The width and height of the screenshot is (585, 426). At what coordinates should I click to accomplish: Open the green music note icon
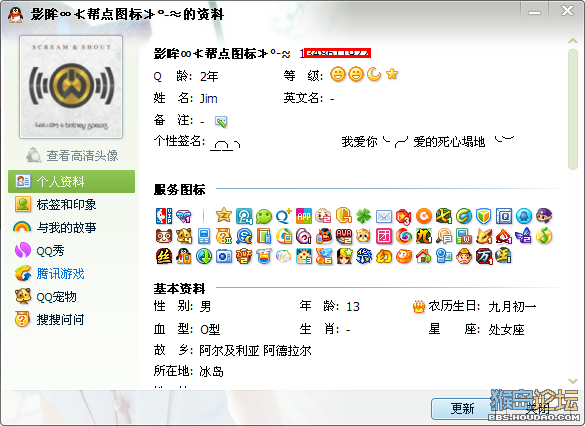544,236
